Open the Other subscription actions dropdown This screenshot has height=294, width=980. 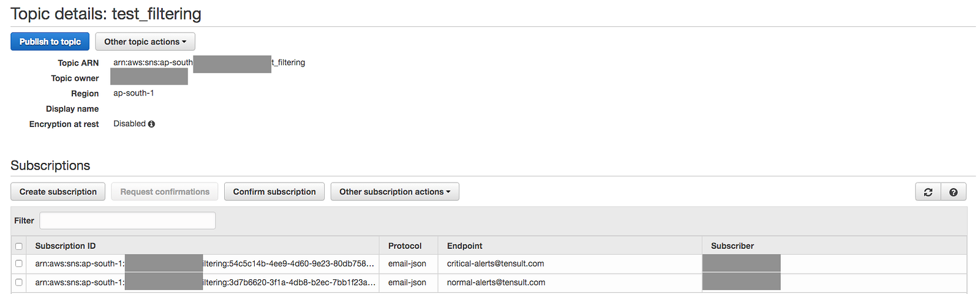point(394,192)
